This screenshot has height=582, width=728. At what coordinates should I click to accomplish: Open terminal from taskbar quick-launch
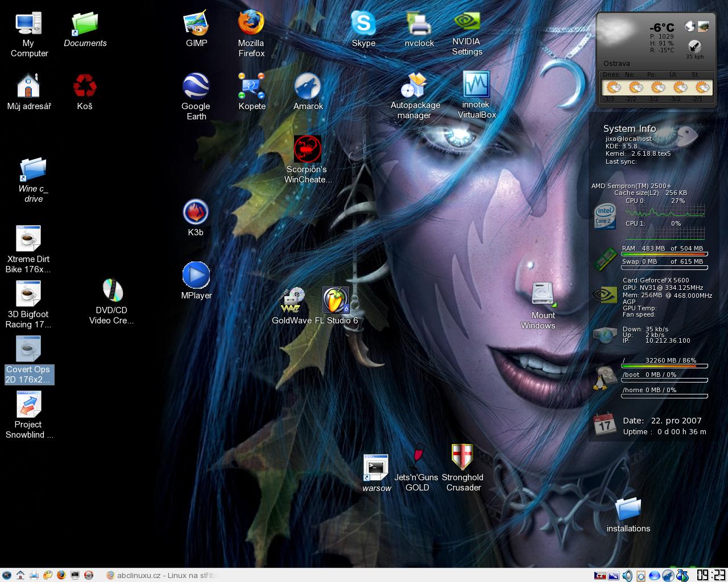[75, 575]
